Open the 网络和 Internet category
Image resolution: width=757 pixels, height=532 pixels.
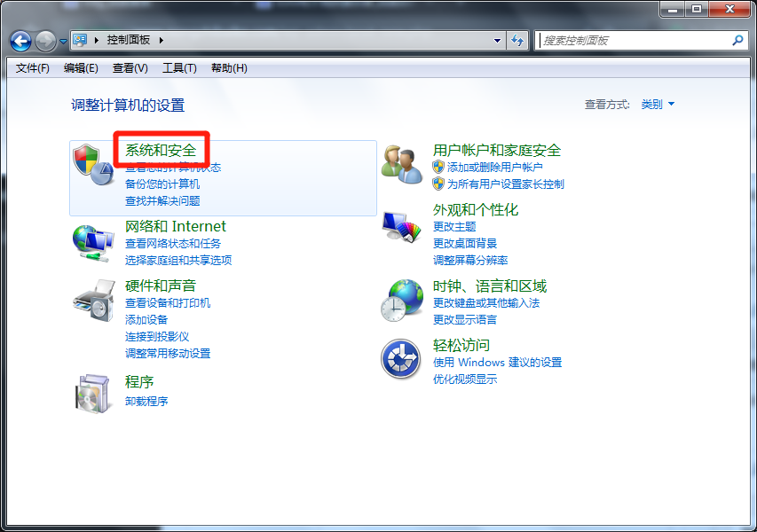[175, 226]
